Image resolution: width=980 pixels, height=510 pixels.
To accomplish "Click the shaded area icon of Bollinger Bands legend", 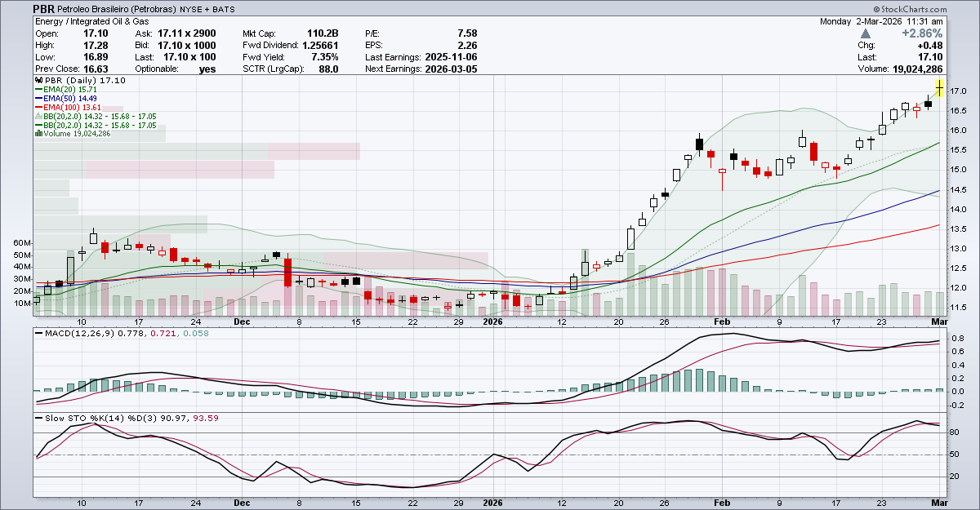I will (38, 116).
